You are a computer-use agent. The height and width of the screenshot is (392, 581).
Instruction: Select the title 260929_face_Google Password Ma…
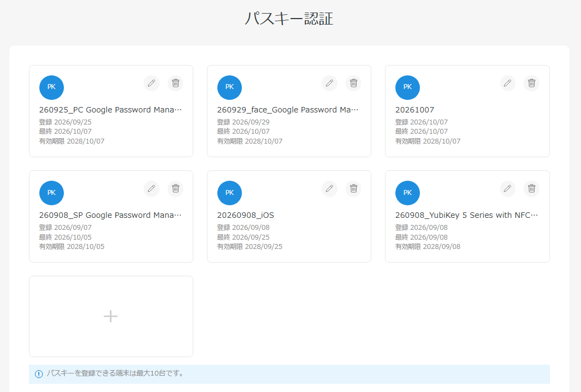[x=288, y=110]
